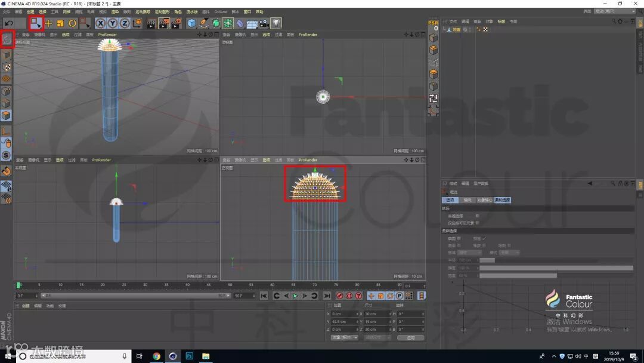The image size is (644, 363).
Task: Click the Light bulb icon
Action: (x=276, y=23)
